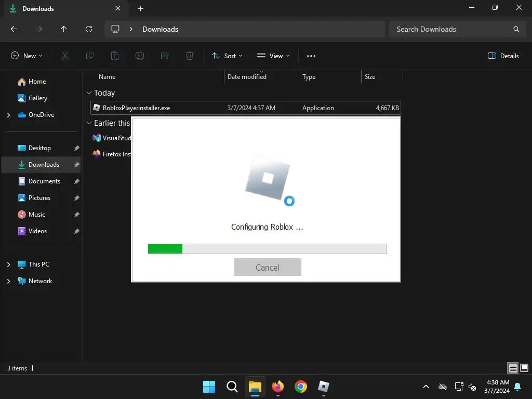Select RobloxPlayerInstaller.exe file
Screen dimensions: 532x399
[246, 108]
